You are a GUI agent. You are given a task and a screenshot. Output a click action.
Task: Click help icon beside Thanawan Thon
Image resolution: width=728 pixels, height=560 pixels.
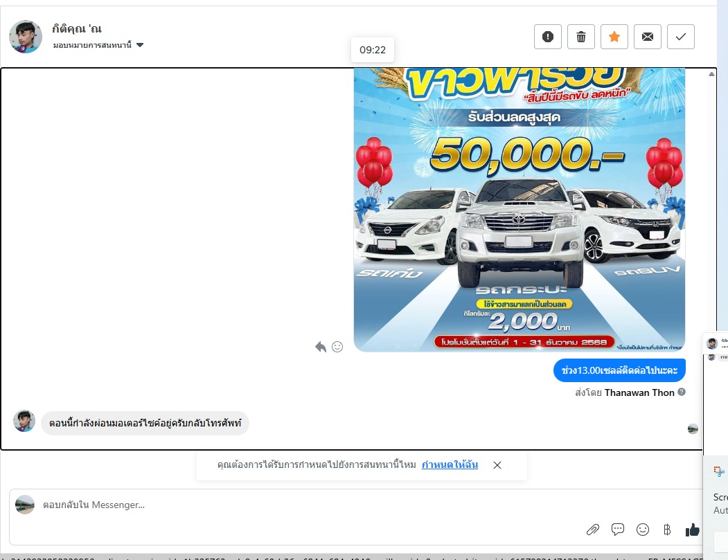(682, 392)
